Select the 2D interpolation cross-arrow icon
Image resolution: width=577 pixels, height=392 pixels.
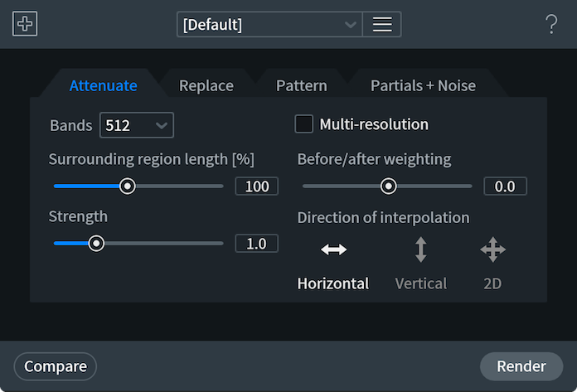pyautogui.click(x=492, y=249)
